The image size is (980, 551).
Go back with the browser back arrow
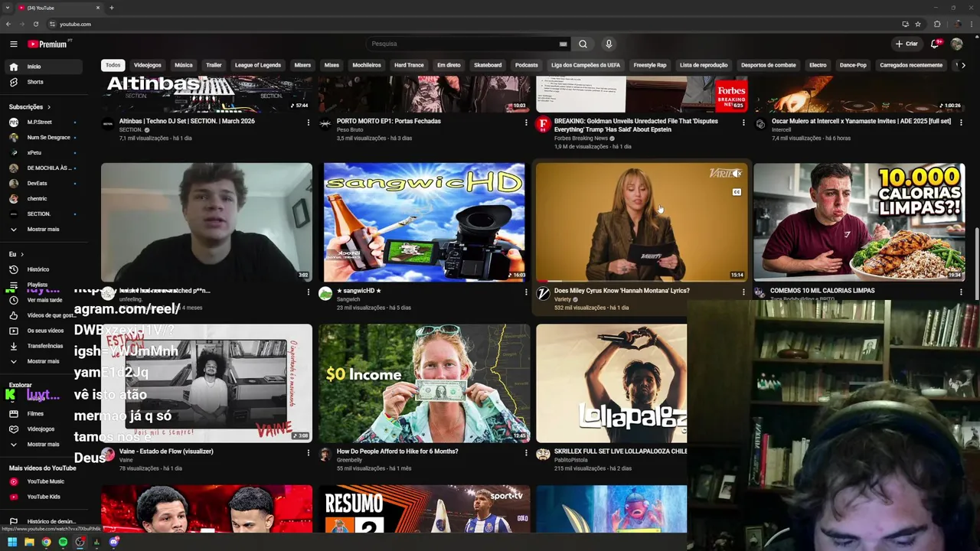[8, 24]
